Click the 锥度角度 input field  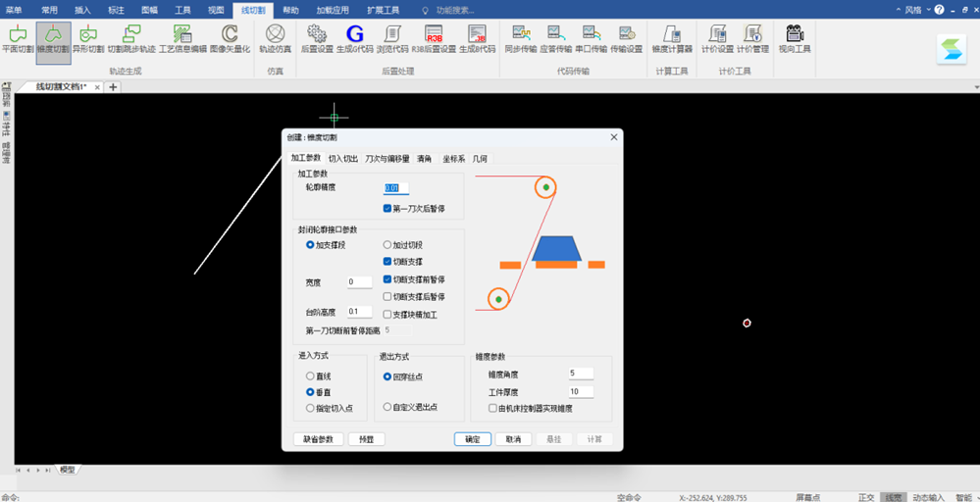pos(581,374)
